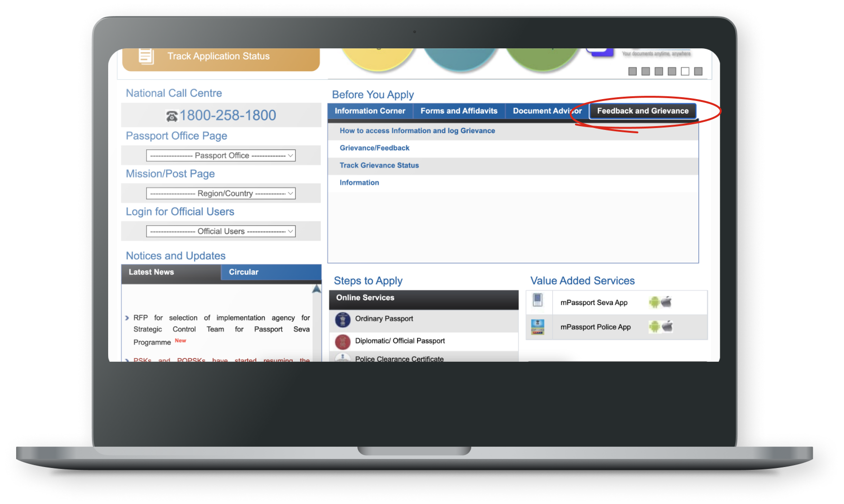The image size is (844, 504).
Task: Click the telephone icon before 1800-258-1800
Action: (x=172, y=116)
